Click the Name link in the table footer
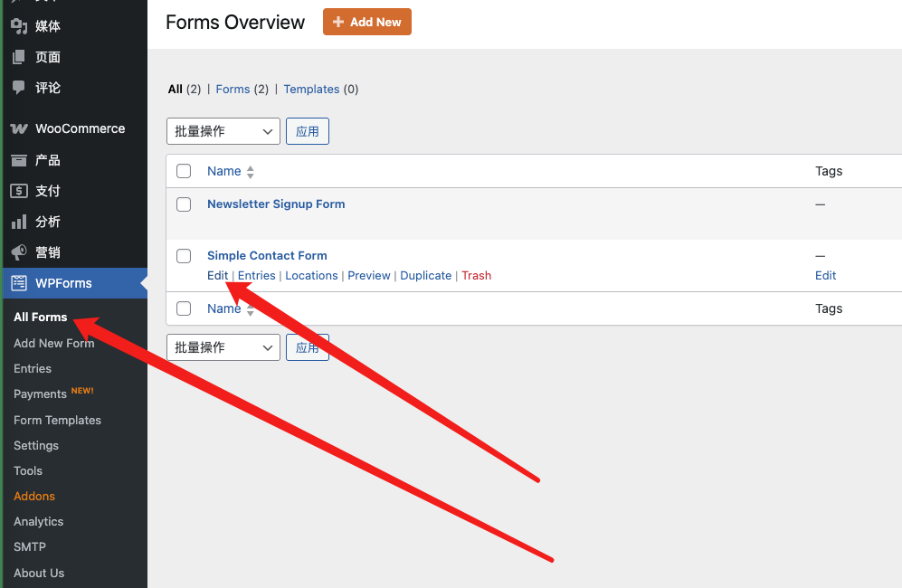This screenshot has height=588, width=902. (x=223, y=308)
